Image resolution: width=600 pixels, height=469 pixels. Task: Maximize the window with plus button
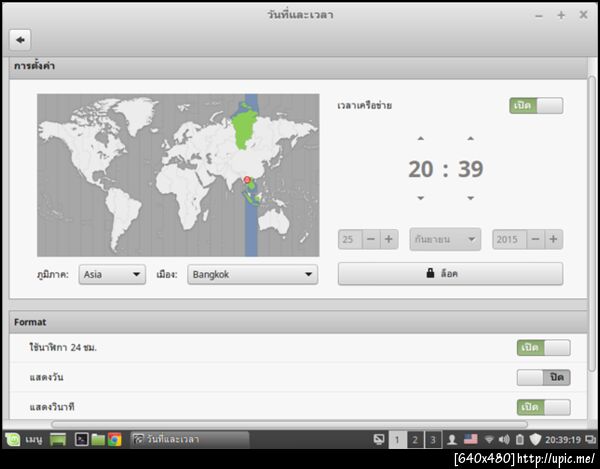[x=561, y=15]
